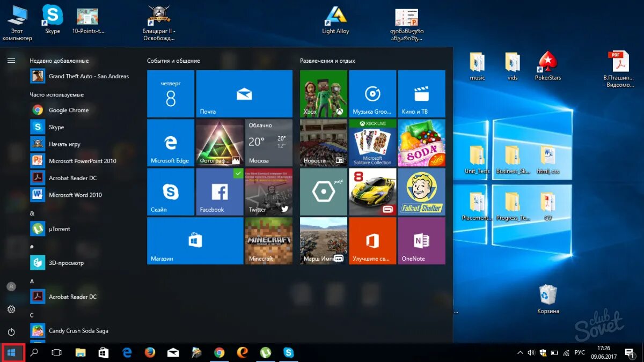
Task: Open the calendar tile showing четверг 8
Action: coord(171,94)
